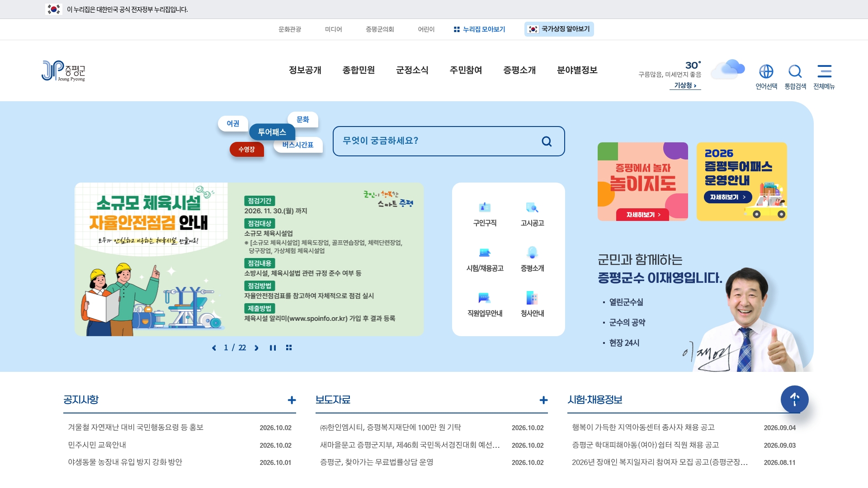Select the 수영장 keyword tag
Image resolution: width=868 pixels, height=488 pixels.
click(246, 149)
